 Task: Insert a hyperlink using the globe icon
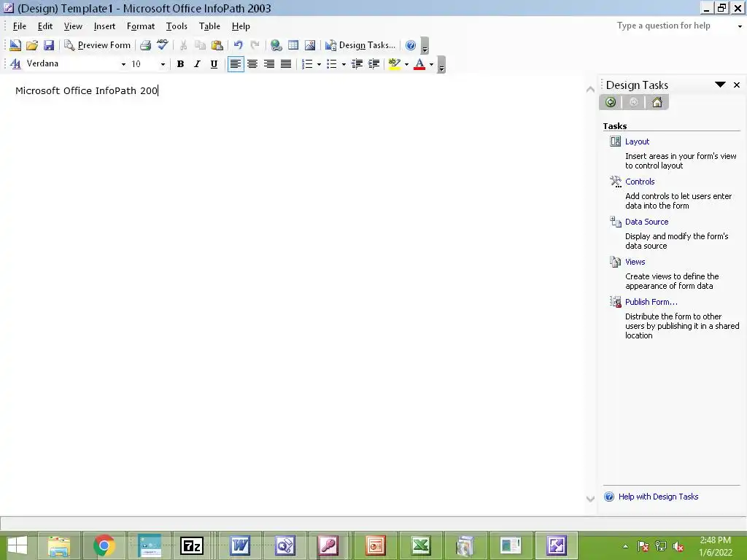point(276,45)
